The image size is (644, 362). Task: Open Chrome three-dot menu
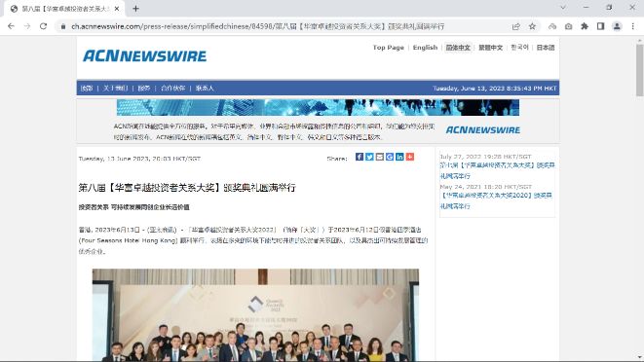tap(633, 26)
